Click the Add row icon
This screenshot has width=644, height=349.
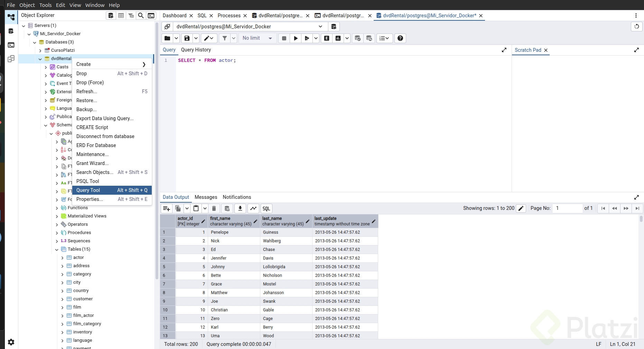click(166, 209)
